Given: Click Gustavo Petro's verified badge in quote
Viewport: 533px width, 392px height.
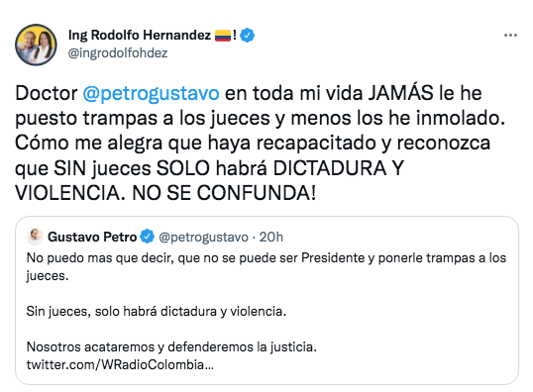Looking at the screenshot, I should [x=148, y=237].
